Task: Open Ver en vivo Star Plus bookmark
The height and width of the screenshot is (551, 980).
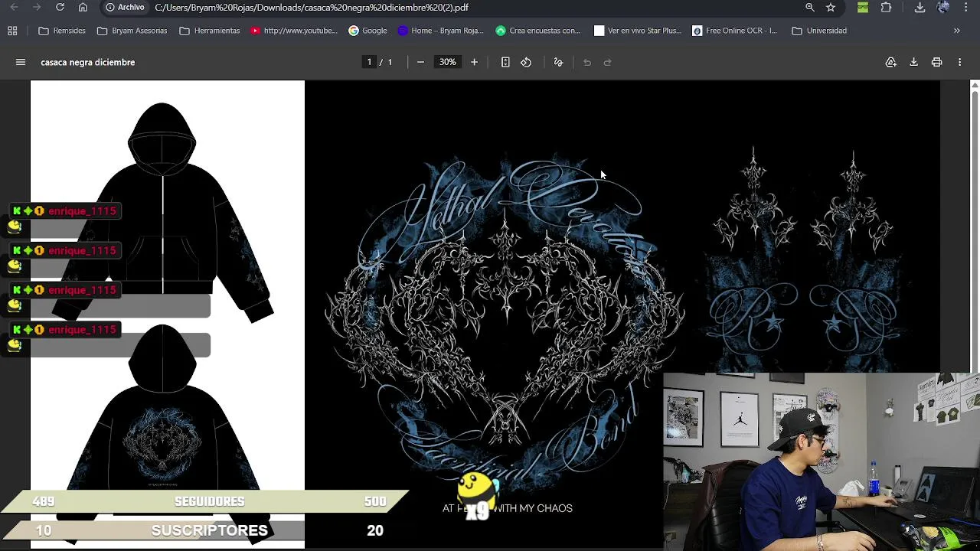Action: tap(638, 31)
